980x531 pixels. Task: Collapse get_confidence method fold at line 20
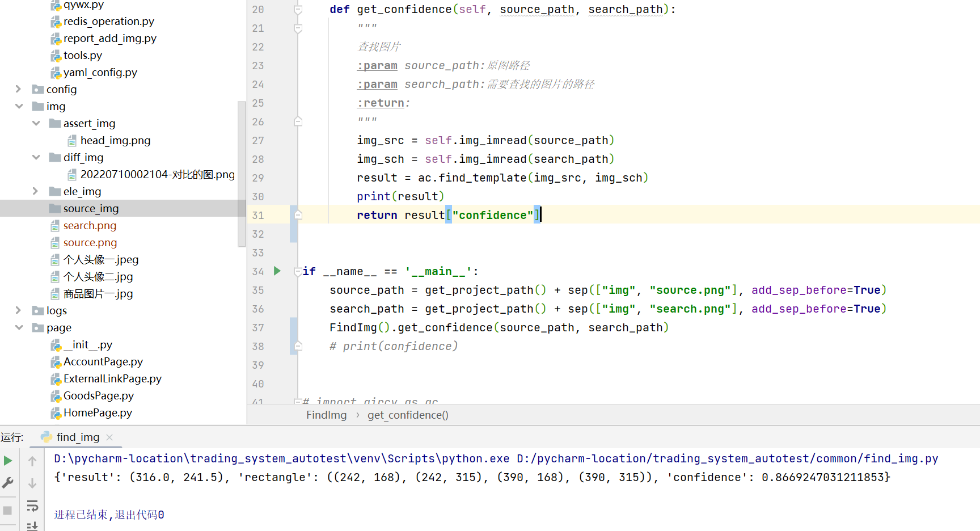pos(298,10)
